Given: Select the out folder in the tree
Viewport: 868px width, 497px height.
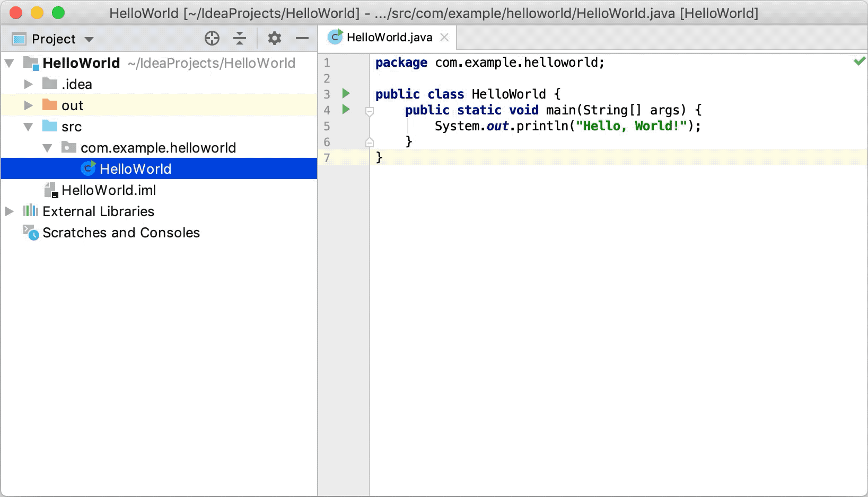Looking at the screenshot, I should [x=72, y=105].
